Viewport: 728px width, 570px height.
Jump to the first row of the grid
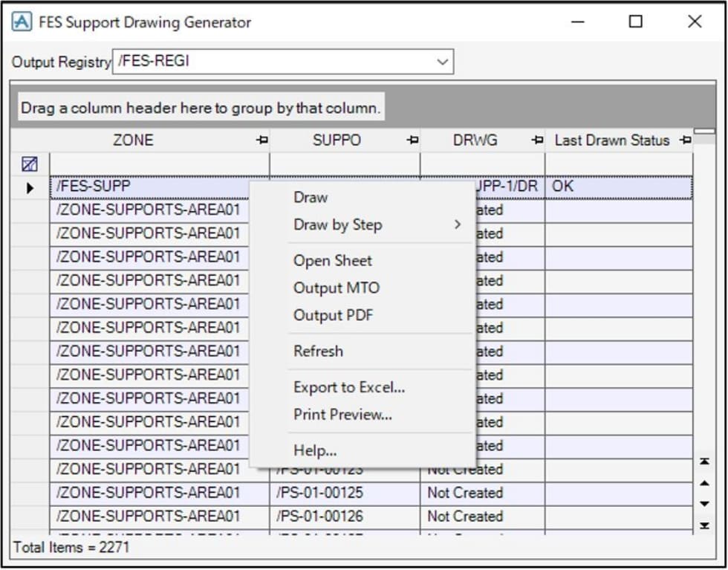[x=704, y=462]
